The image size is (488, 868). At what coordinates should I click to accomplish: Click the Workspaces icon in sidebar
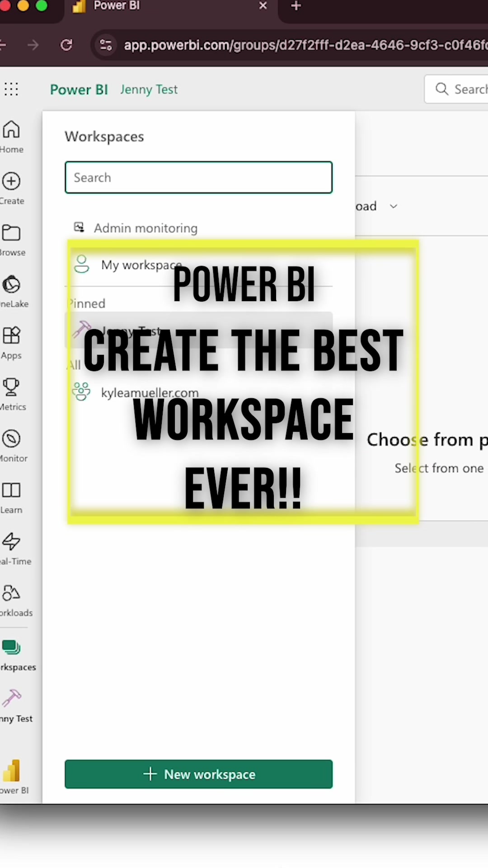11,647
